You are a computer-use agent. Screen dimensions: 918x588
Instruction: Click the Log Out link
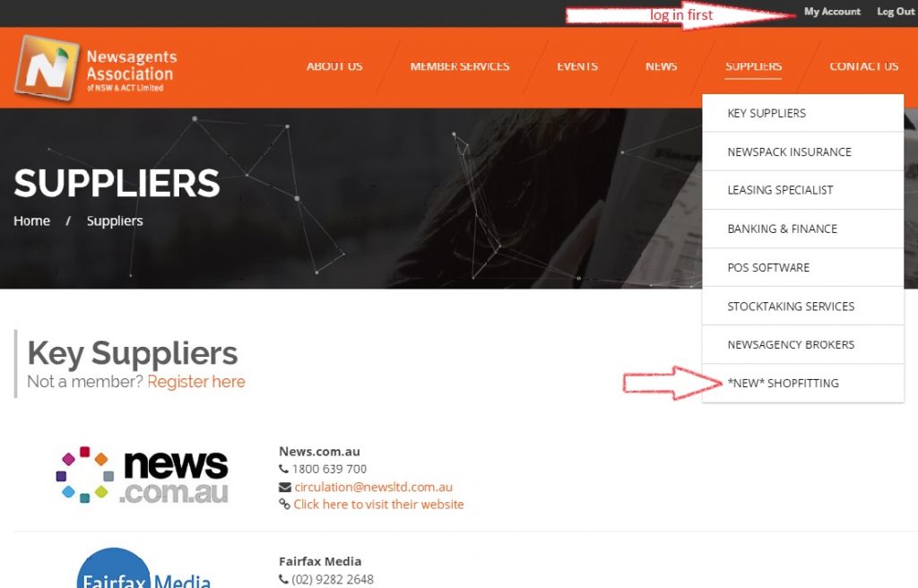click(x=896, y=11)
